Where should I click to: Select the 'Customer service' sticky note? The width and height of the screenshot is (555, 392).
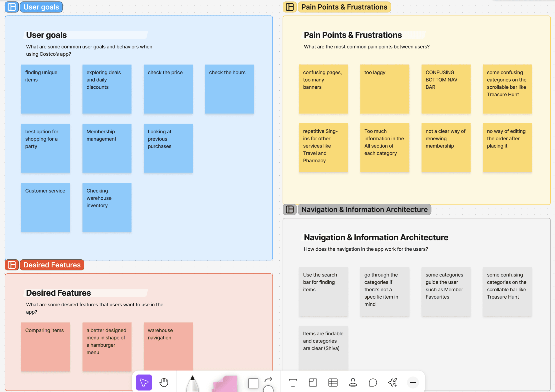(x=46, y=207)
